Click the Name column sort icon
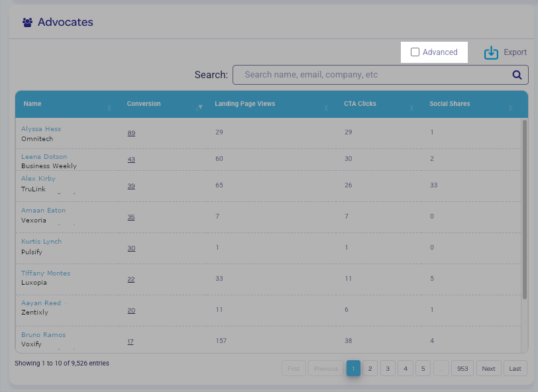The height and width of the screenshot is (392, 538). tap(109, 107)
